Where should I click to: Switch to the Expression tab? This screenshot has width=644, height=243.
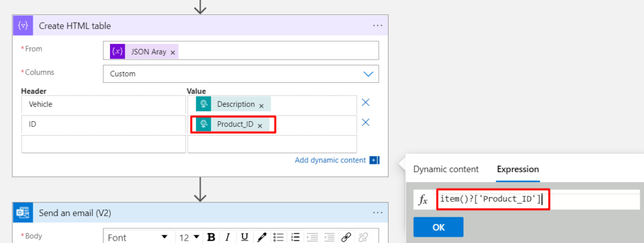[518, 170]
